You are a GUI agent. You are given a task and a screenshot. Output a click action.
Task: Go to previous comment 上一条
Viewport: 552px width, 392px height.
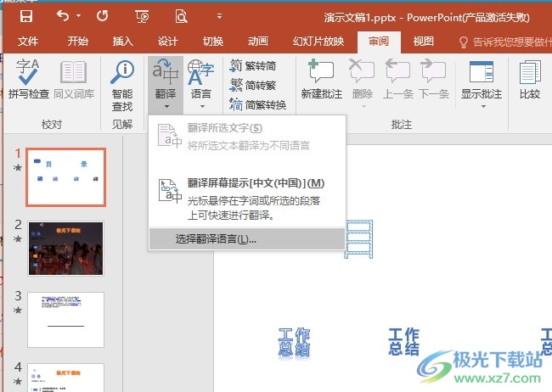pyautogui.click(x=397, y=79)
